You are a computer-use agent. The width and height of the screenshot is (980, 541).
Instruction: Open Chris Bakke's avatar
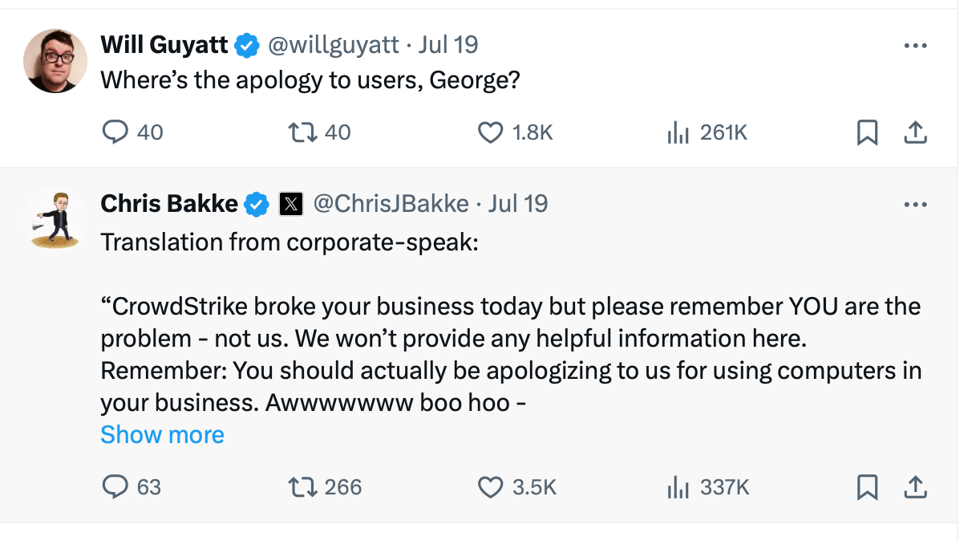(x=55, y=219)
